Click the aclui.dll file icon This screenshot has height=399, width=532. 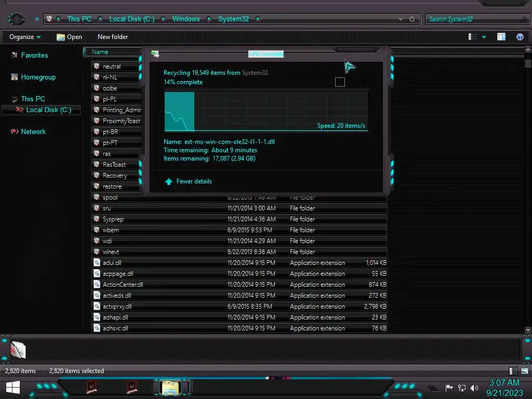coord(97,262)
